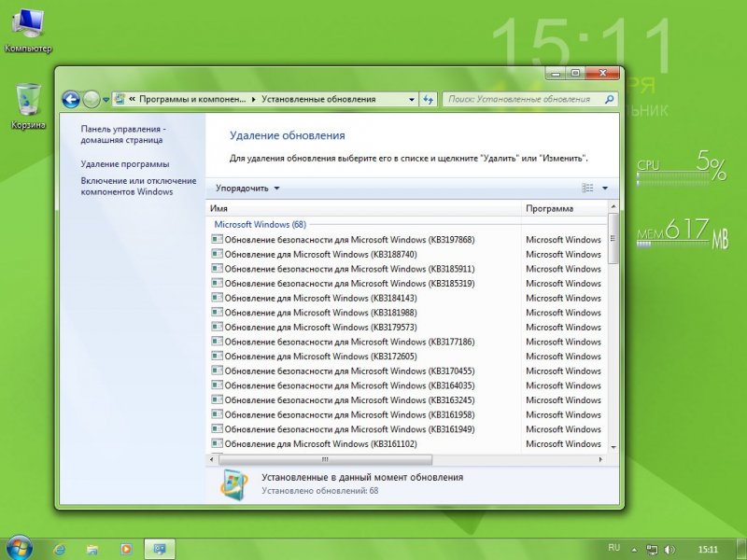Viewport: 747px width, 560px height.
Task: Select update KB3172605
Action: 408,357
